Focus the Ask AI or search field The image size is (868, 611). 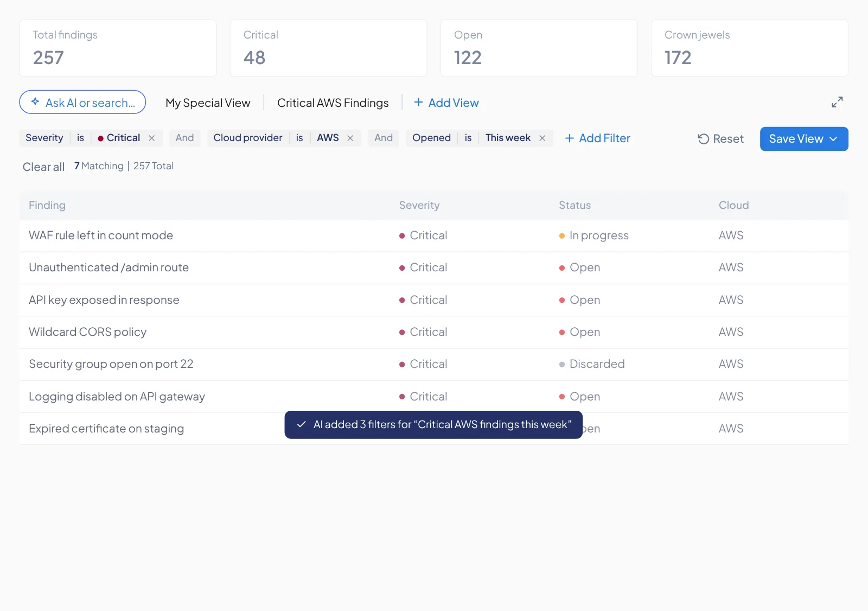[82, 102]
